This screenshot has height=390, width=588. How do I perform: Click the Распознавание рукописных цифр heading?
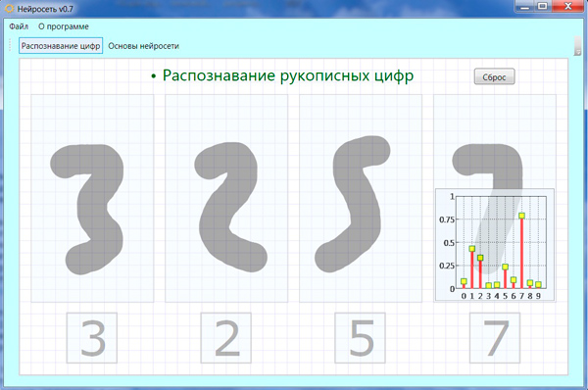288,75
